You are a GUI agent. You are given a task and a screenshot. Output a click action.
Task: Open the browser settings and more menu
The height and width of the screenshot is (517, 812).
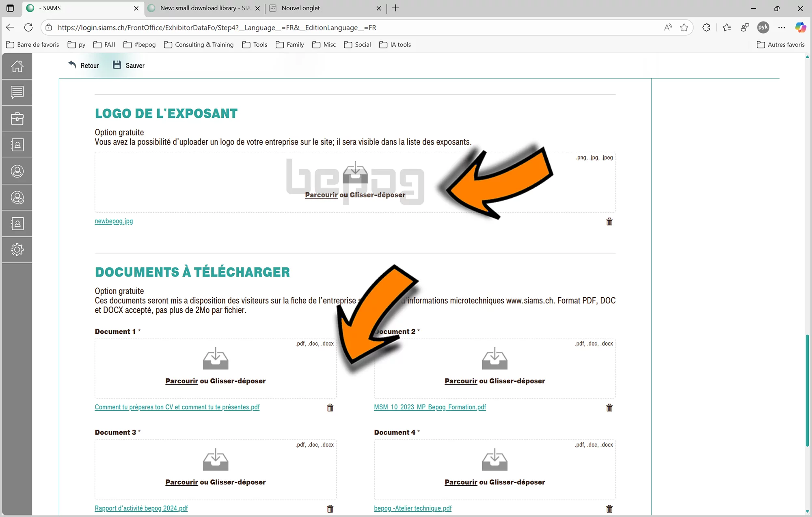[782, 27]
